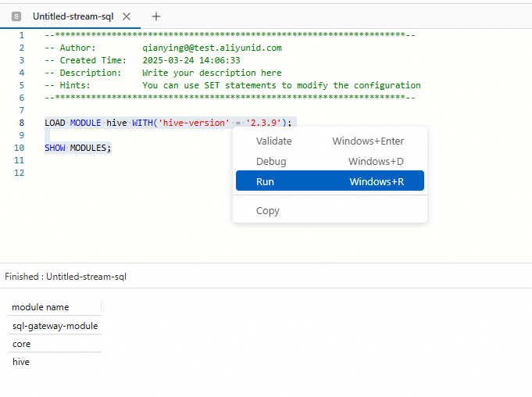Click the SHOW MODULES; statement
This screenshot has height=397, width=532.
click(x=77, y=148)
